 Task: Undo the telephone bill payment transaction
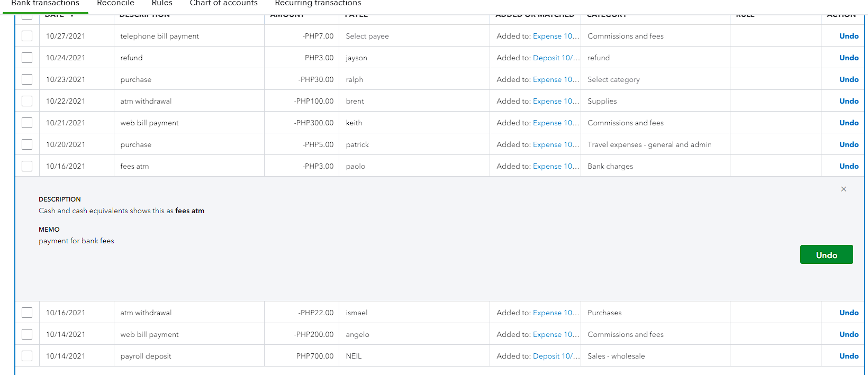[x=849, y=36]
